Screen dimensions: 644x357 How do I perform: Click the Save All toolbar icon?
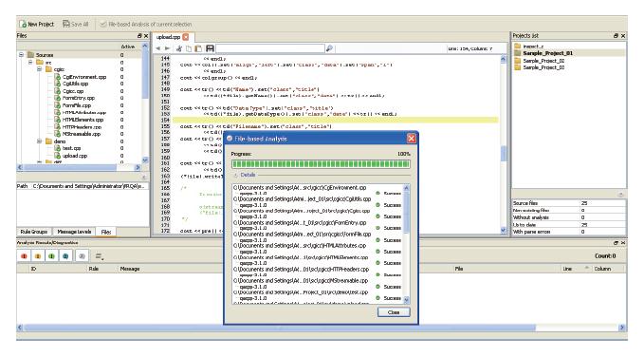click(x=66, y=24)
